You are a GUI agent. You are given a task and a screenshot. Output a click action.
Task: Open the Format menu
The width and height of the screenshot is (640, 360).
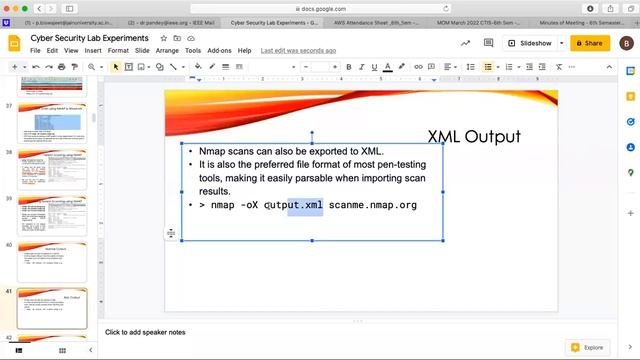tap(118, 51)
